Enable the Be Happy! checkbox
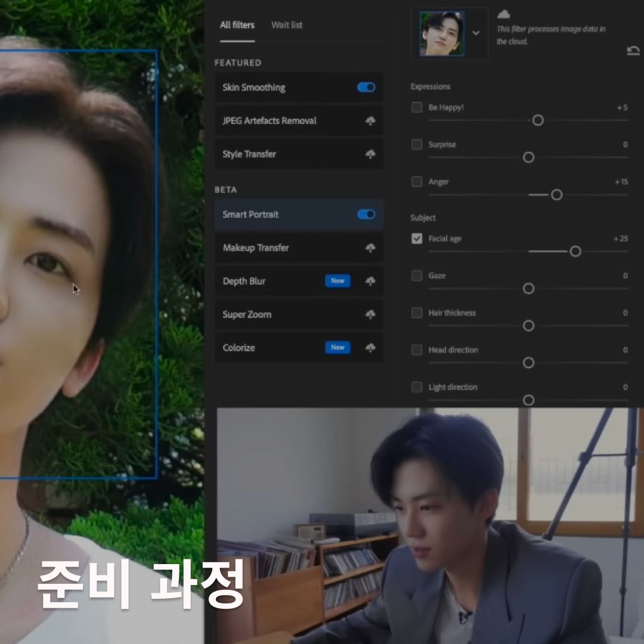The width and height of the screenshot is (644, 644). tap(417, 108)
